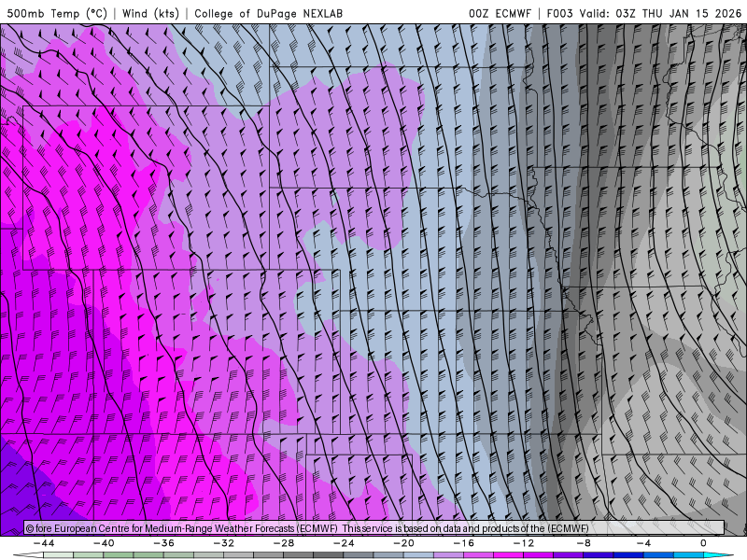Click the -36 color scale label
This screenshot has height=560, width=747.
164,543
